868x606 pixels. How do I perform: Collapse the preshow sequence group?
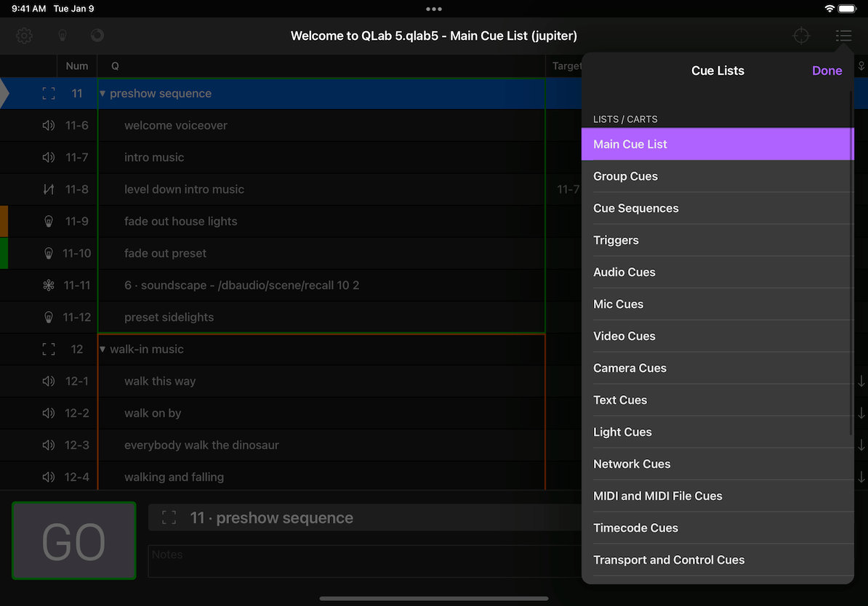click(102, 93)
